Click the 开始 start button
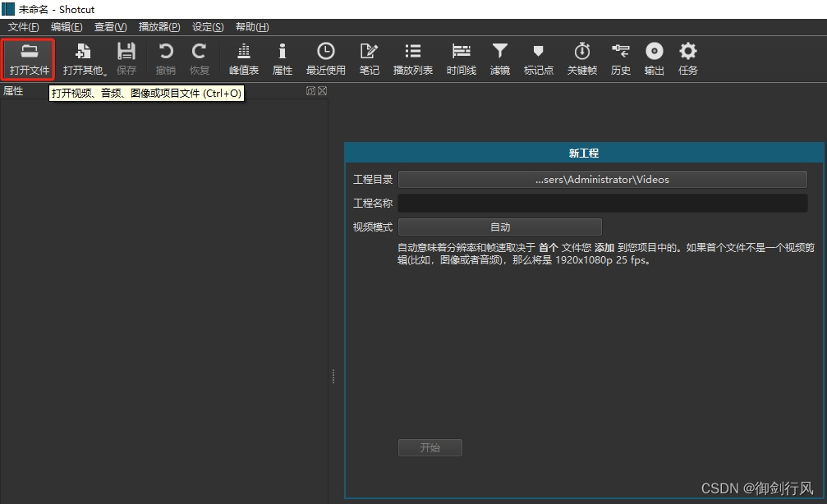 pyautogui.click(x=430, y=447)
